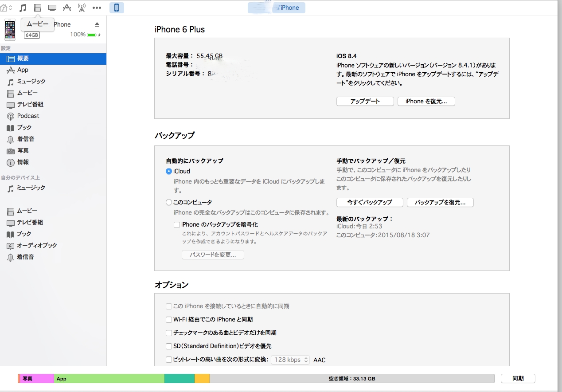The width and height of the screenshot is (562, 392).
Task: Click 今すぐバックアップ button
Action: (x=370, y=202)
